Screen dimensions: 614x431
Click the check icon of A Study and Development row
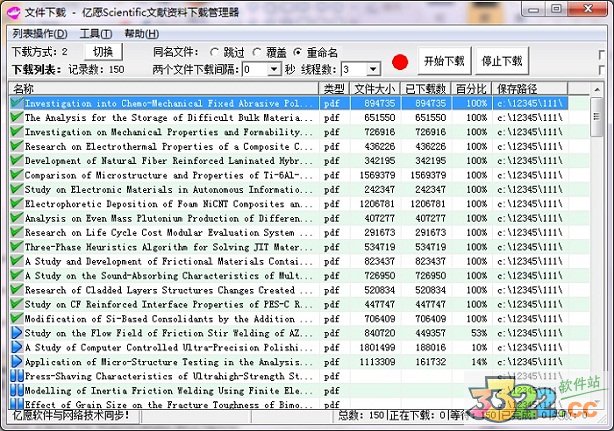click(x=17, y=261)
